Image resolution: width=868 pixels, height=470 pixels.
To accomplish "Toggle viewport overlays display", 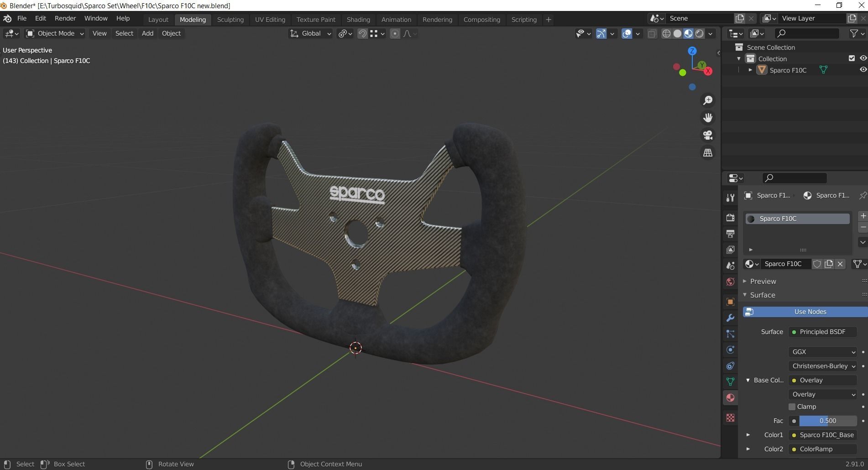I will pyautogui.click(x=627, y=33).
